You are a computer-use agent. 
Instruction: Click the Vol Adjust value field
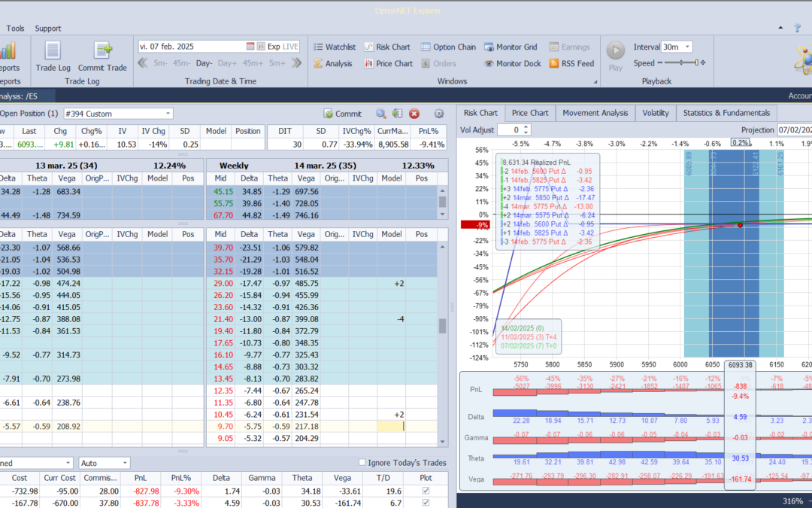click(x=510, y=130)
